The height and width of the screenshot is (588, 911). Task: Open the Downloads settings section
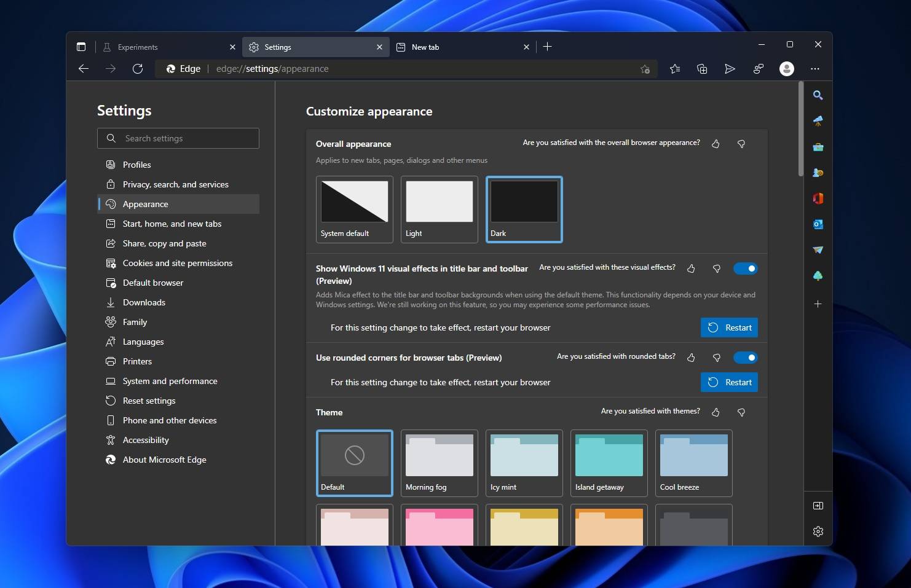[x=143, y=302]
